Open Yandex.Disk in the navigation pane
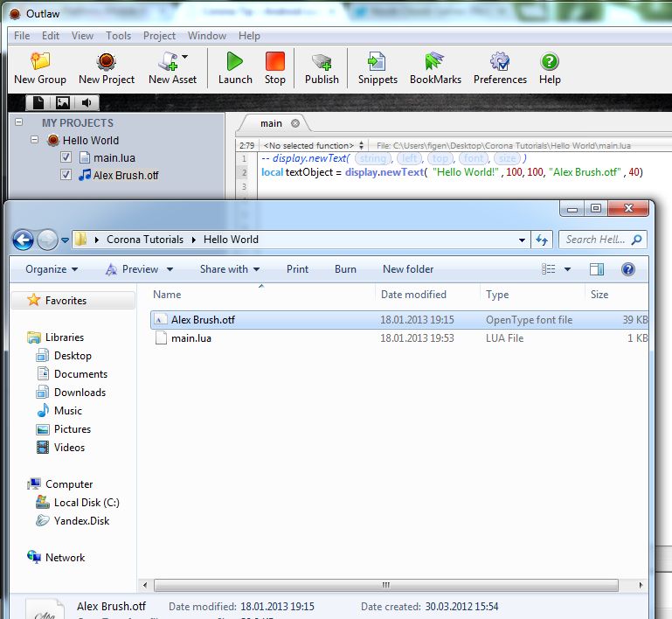The image size is (672, 619). 81,521
